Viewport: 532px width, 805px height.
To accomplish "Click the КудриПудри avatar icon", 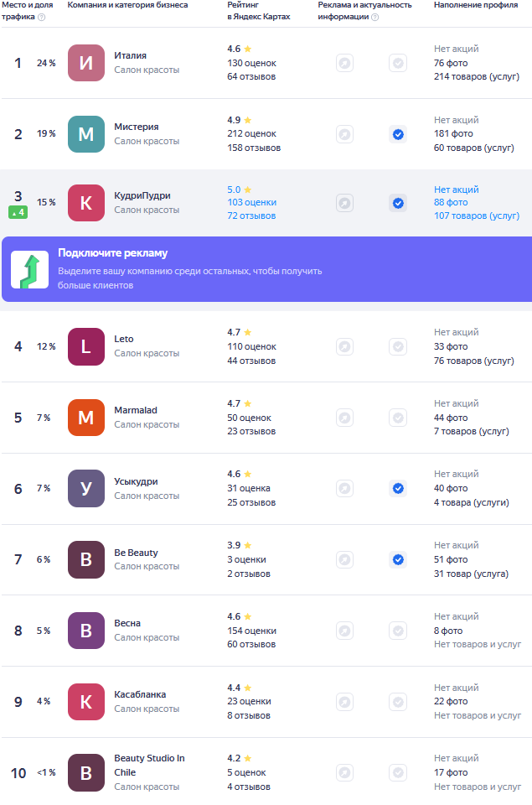I will pos(86,203).
